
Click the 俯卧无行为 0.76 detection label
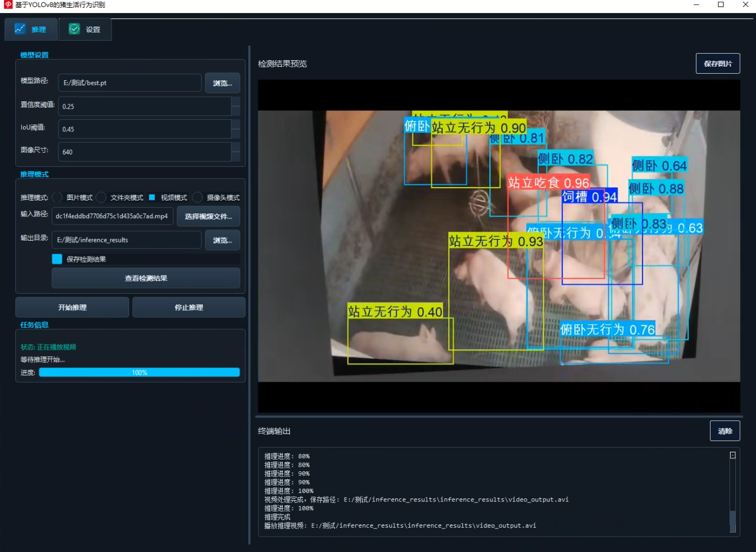click(608, 329)
